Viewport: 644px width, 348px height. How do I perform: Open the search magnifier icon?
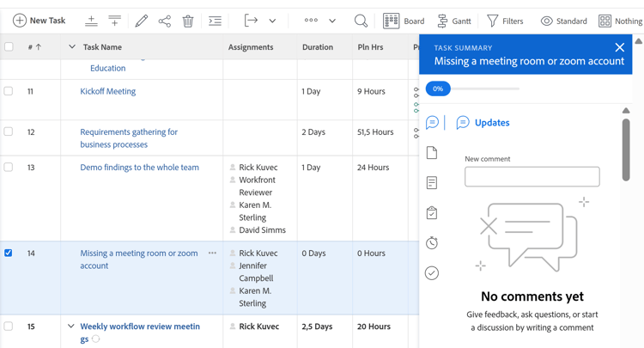click(x=361, y=21)
